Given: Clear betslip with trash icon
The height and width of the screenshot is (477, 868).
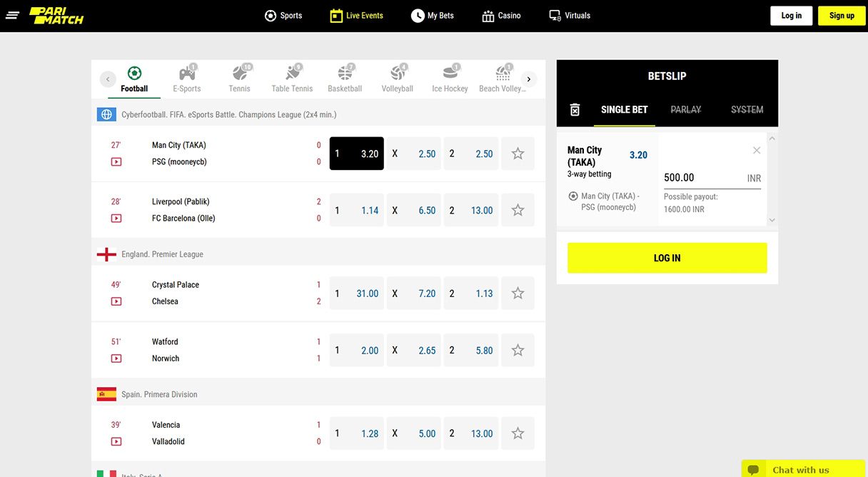Looking at the screenshot, I should [x=575, y=109].
